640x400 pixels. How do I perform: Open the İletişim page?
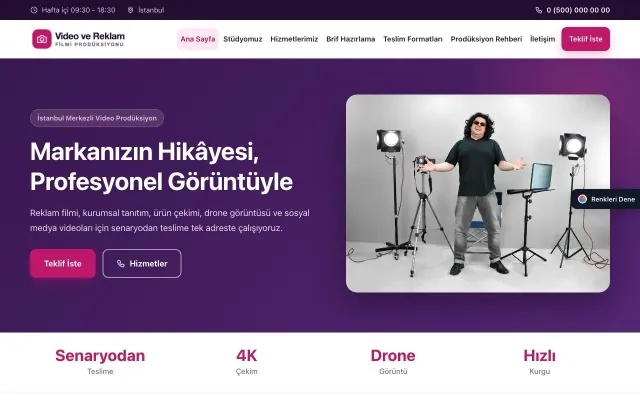(542, 39)
